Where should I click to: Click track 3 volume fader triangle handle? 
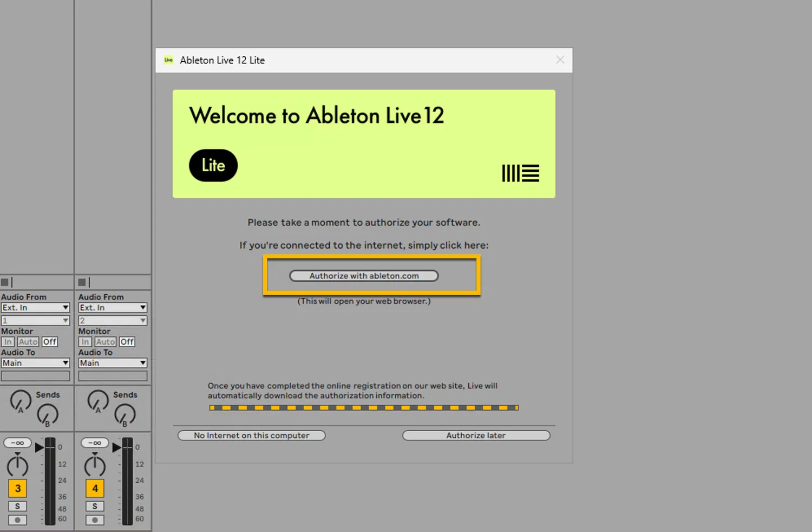39,447
